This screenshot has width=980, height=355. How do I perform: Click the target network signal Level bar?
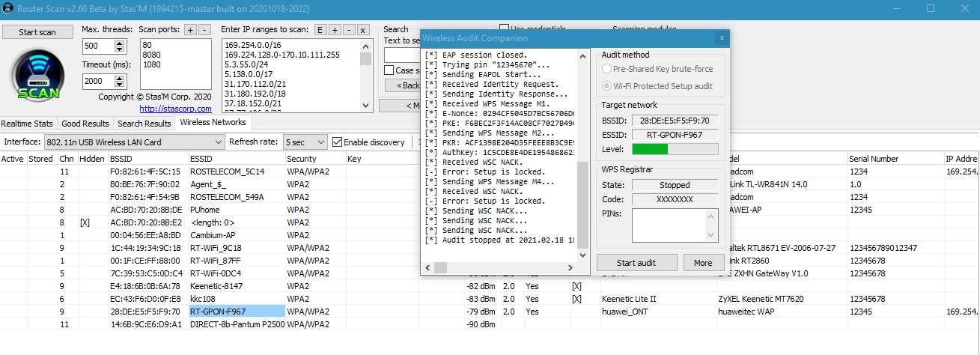point(675,149)
